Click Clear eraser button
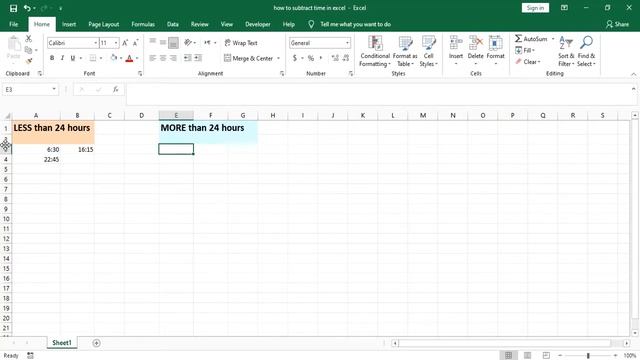640x360 pixels. pos(527,62)
